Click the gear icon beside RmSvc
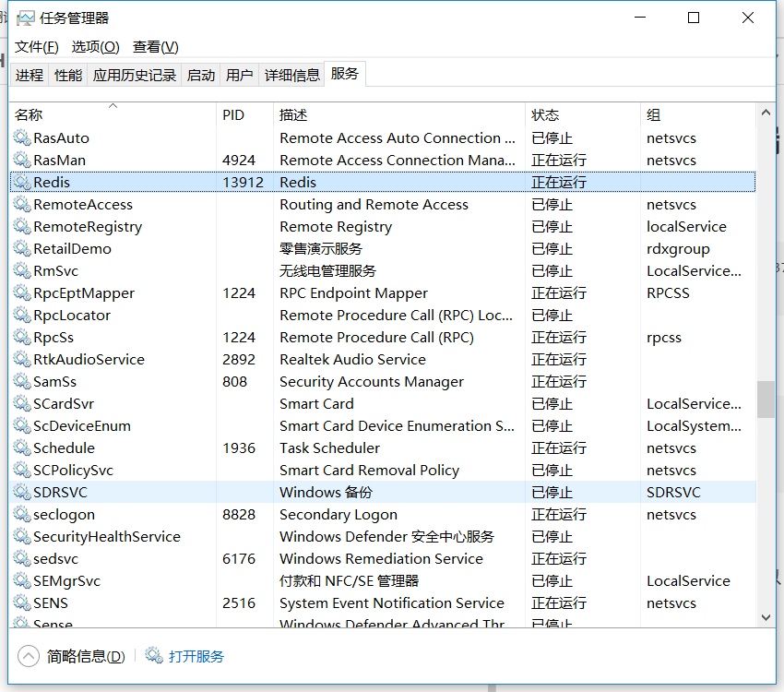Image resolution: width=784 pixels, height=692 pixels. tap(22, 270)
